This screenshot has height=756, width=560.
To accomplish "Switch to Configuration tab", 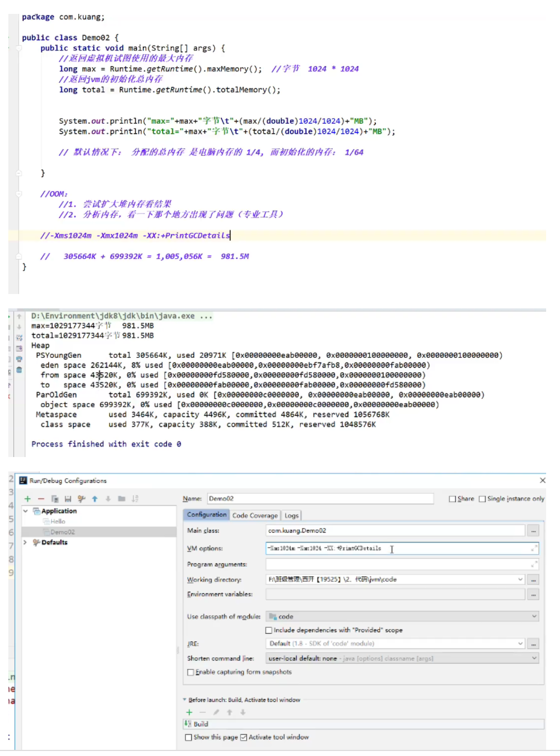I will [x=206, y=515].
